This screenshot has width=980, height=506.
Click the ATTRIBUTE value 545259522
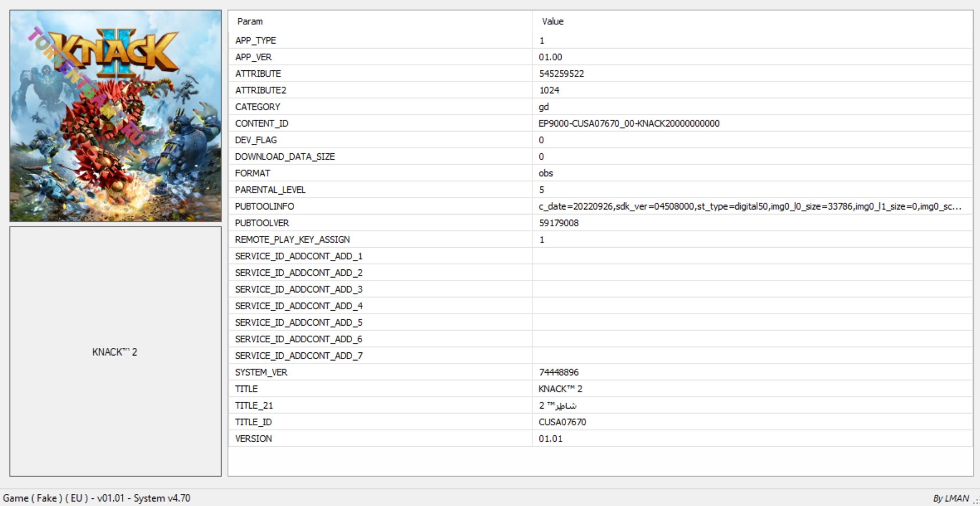pos(561,74)
